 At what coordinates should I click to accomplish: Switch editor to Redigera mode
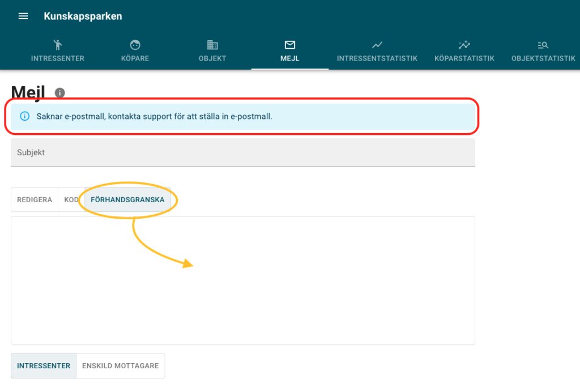(35, 200)
